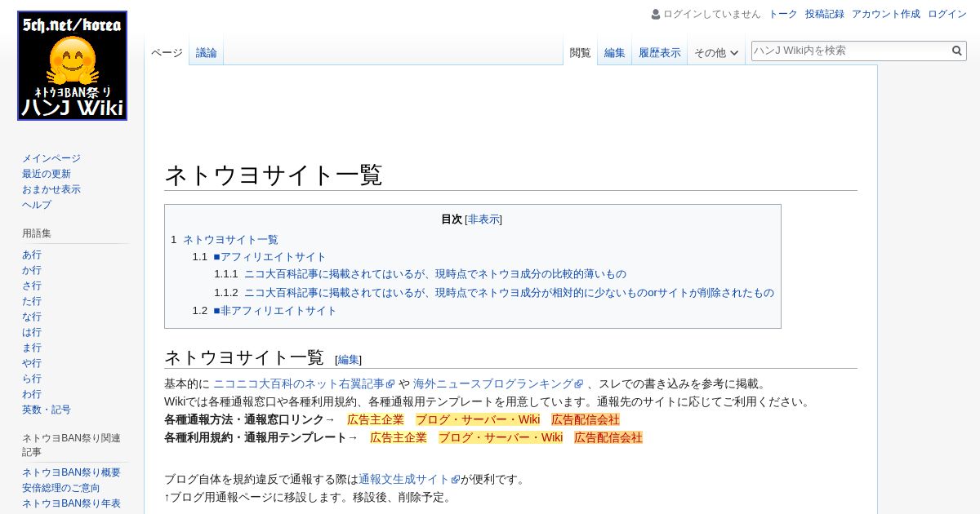This screenshot has height=514, width=980.
Task: Open ニコニコ大百科のネット右翼記事 external link
Action: (x=304, y=383)
